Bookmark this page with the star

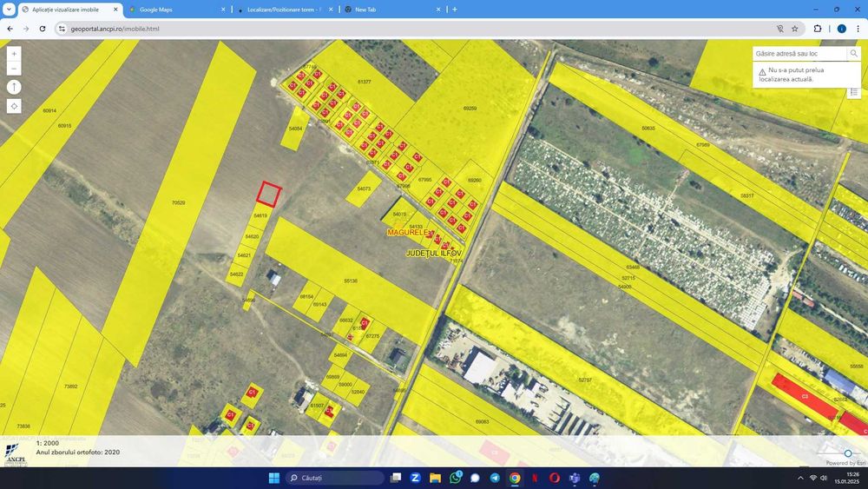tap(795, 29)
